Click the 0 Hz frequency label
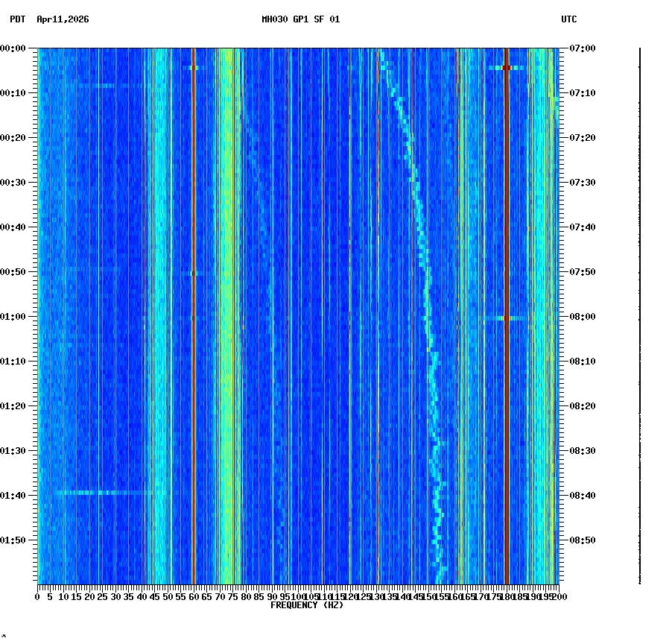Viewport: 672px width, 644px height. (x=36, y=598)
